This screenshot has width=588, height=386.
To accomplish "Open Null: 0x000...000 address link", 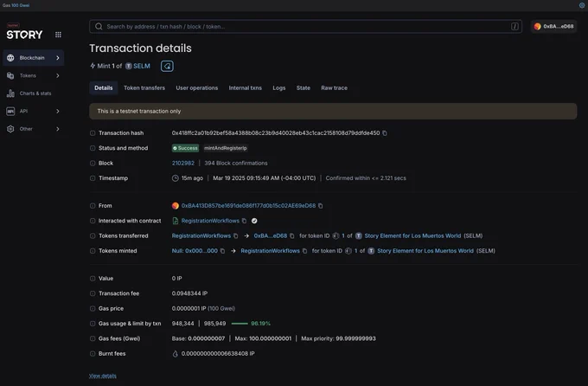I will pos(195,251).
